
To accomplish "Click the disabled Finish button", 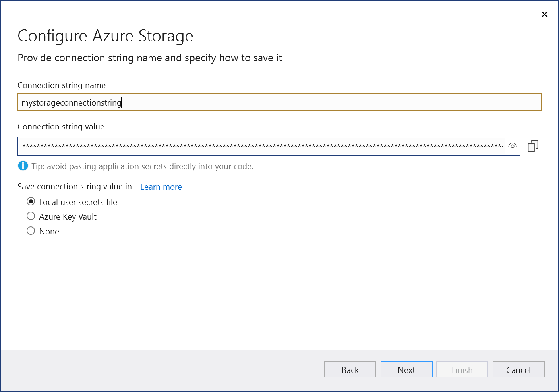I will pos(462,369).
